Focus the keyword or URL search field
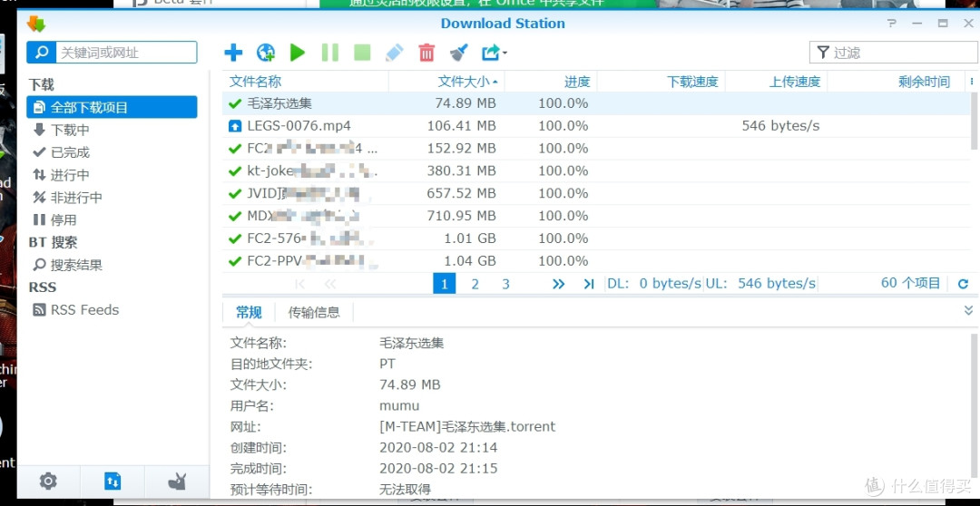 (x=126, y=53)
